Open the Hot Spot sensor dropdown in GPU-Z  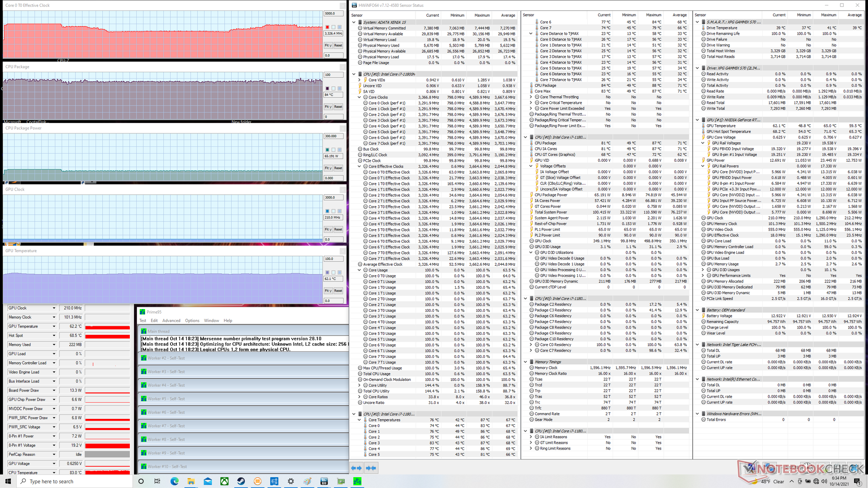click(54, 336)
